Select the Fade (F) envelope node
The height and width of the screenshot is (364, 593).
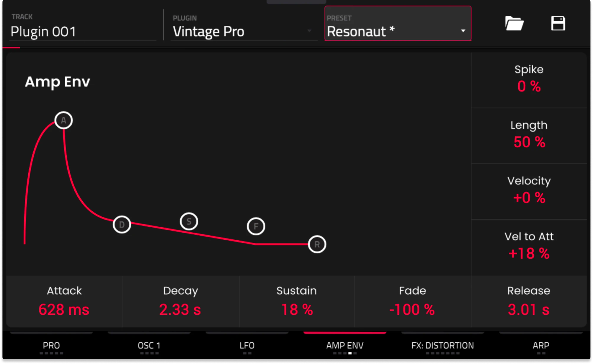click(256, 226)
